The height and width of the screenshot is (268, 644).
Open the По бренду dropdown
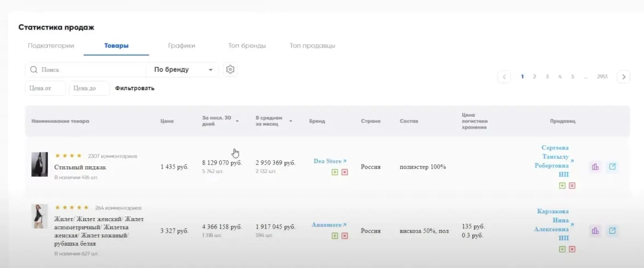pyautogui.click(x=182, y=70)
